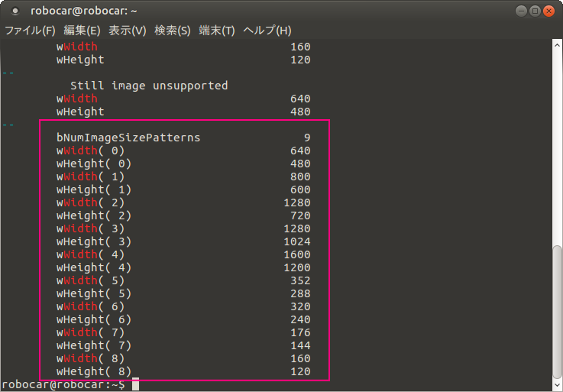563x392 pixels.
Task: Click the scrollbar up arrow
Action: coord(557,45)
